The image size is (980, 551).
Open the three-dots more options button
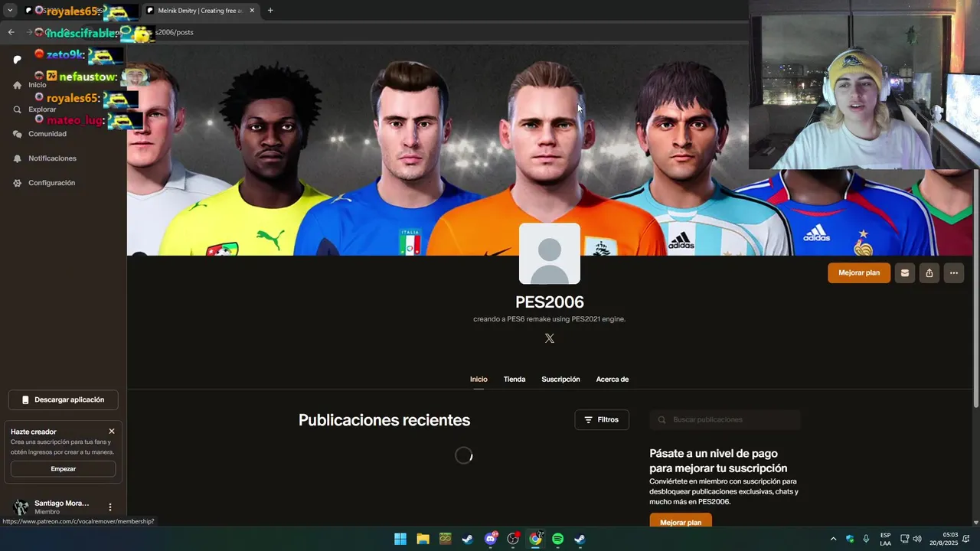point(953,273)
